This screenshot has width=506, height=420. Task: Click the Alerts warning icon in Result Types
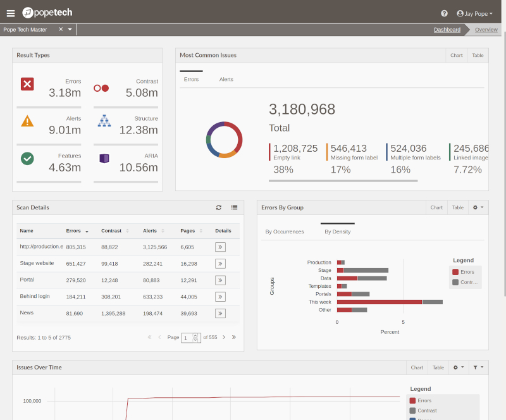point(28,120)
